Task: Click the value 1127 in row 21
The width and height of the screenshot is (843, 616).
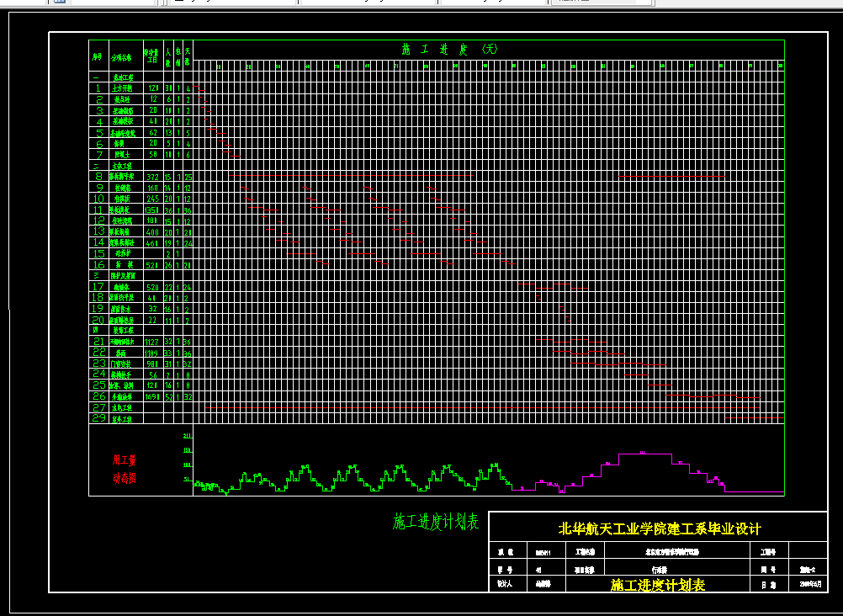Action: click(152, 343)
